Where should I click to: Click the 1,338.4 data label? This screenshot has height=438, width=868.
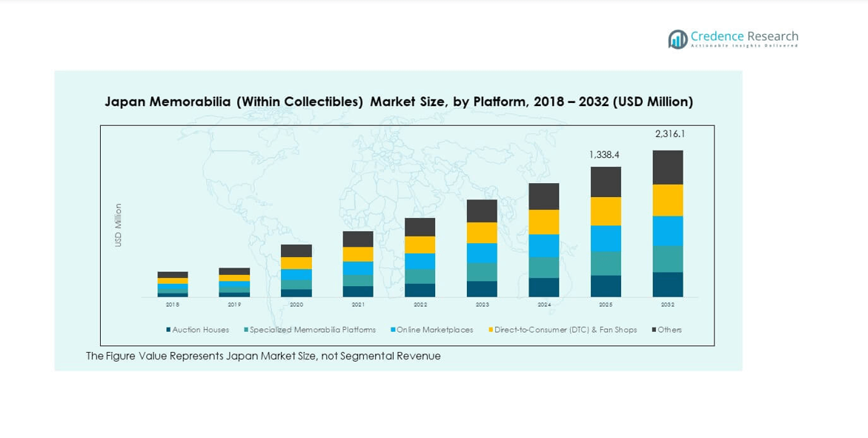pos(604,155)
